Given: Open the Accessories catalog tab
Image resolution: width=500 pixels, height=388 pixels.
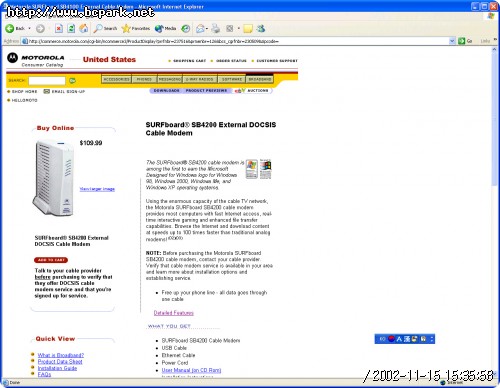Looking at the screenshot, I should coord(116,79).
